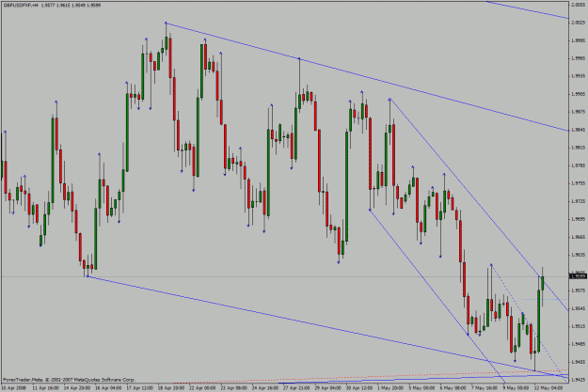Image resolution: width=588 pixels, height=392 pixels.
Task: Click the 1 May 20:00 time label
Action: click(x=390, y=388)
